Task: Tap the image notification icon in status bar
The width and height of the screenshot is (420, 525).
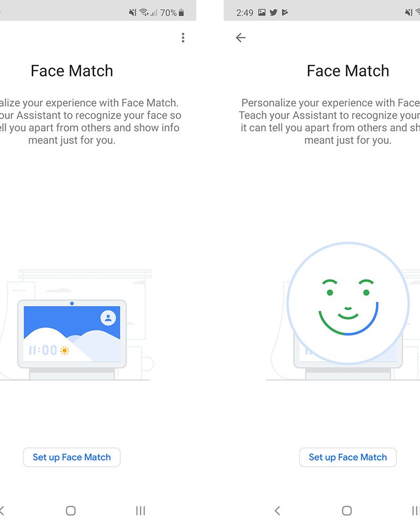Action: (x=262, y=13)
